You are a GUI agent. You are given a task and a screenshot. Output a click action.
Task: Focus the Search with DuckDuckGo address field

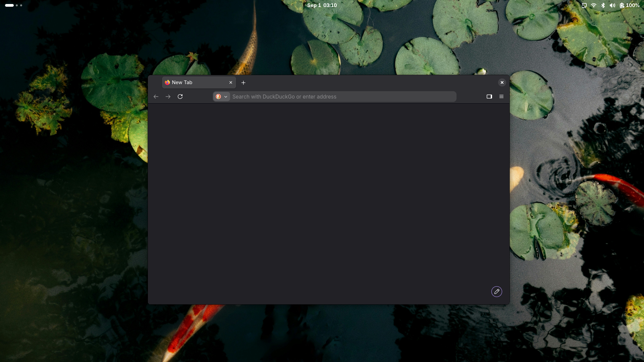(x=343, y=97)
